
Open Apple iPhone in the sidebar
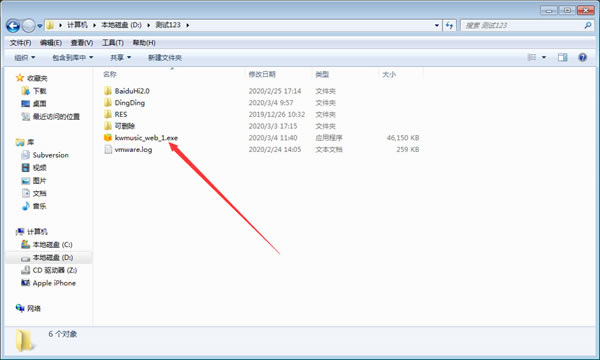54,283
